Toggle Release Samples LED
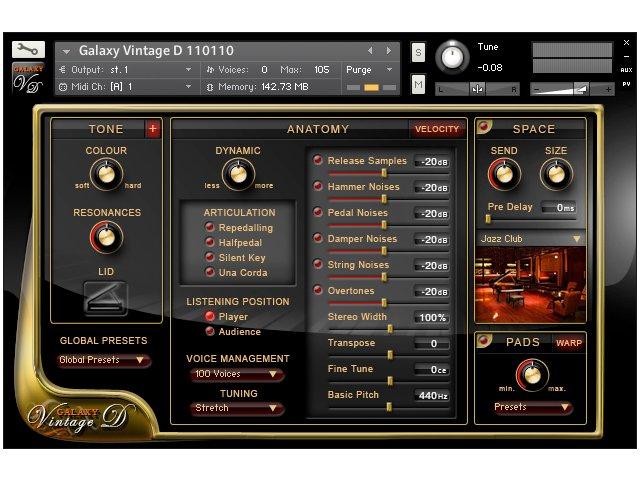This screenshot has height=480, width=640. 318,160
